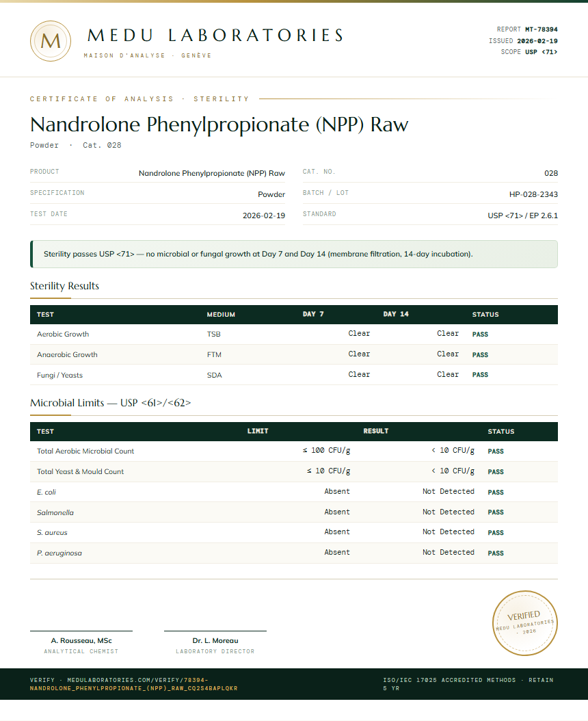Click the Salmonella row label

click(x=55, y=512)
